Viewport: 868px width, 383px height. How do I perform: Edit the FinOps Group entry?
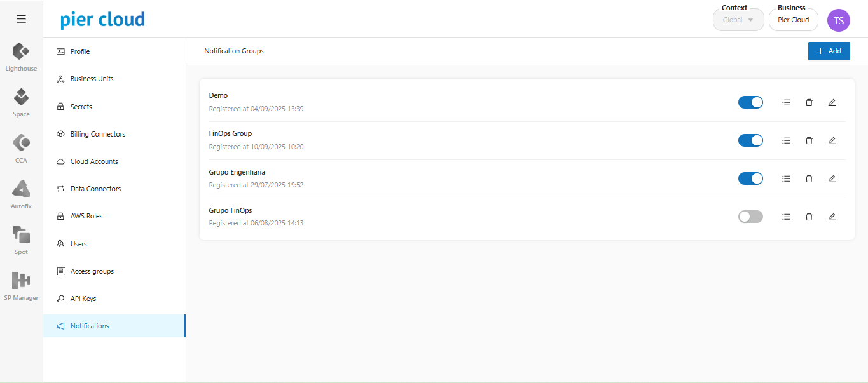point(832,140)
